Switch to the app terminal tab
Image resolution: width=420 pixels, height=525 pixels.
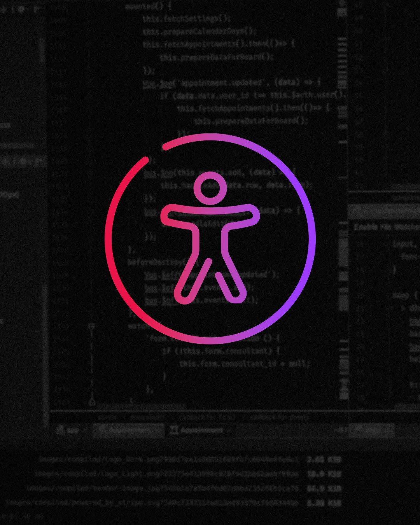tap(72, 430)
